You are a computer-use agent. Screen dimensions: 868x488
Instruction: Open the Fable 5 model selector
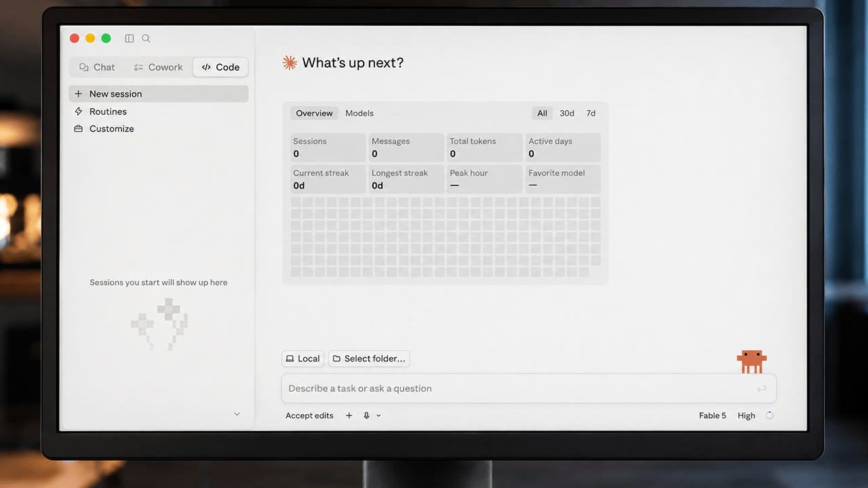[713, 415]
